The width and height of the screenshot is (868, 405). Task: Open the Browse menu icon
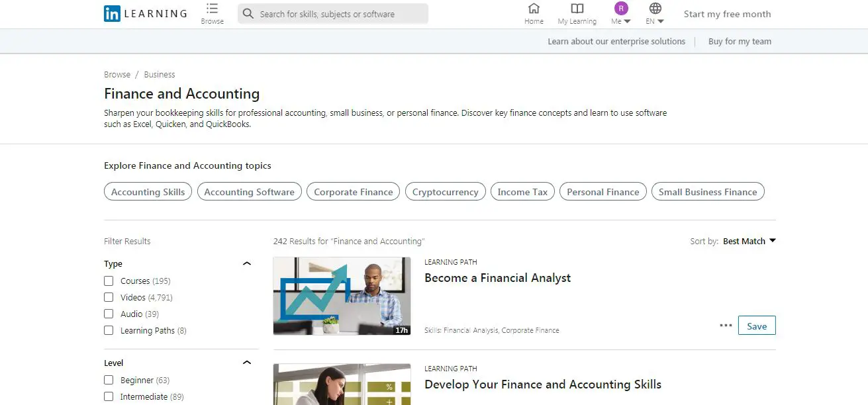click(212, 9)
